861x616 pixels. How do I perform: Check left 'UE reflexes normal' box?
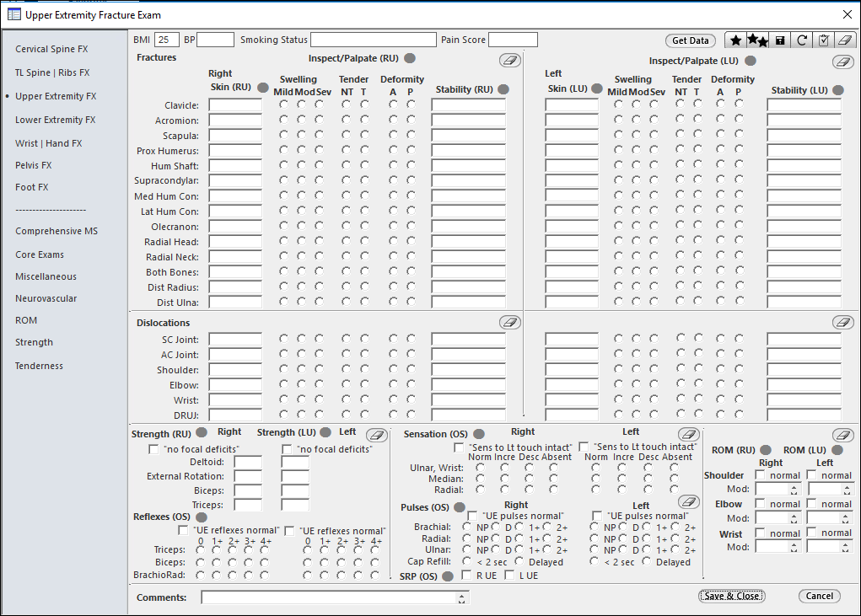[289, 531]
